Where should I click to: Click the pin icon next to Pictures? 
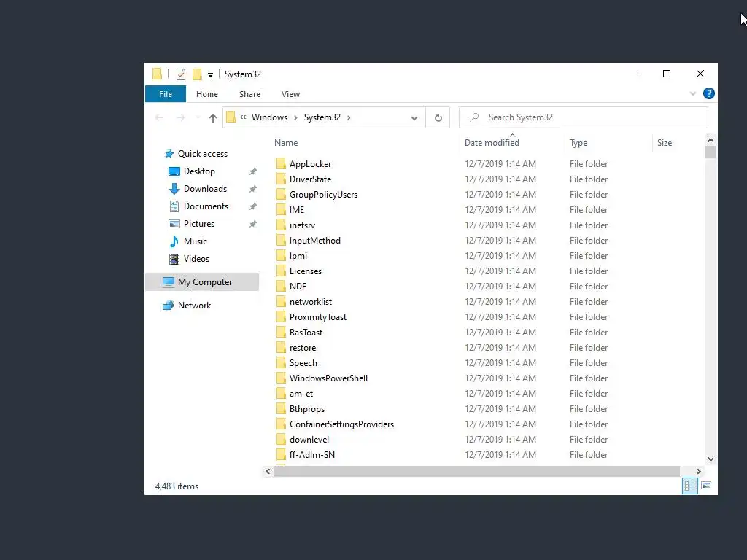click(253, 224)
